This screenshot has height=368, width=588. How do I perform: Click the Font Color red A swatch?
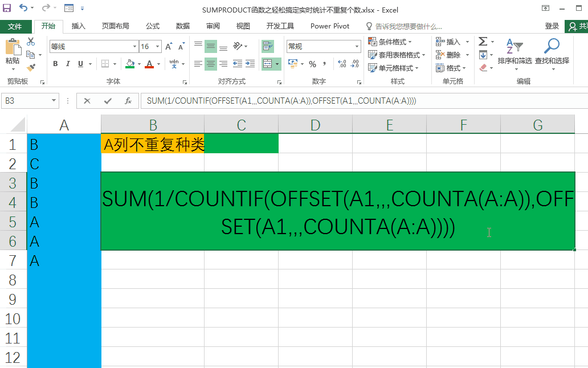coord(150,64)
